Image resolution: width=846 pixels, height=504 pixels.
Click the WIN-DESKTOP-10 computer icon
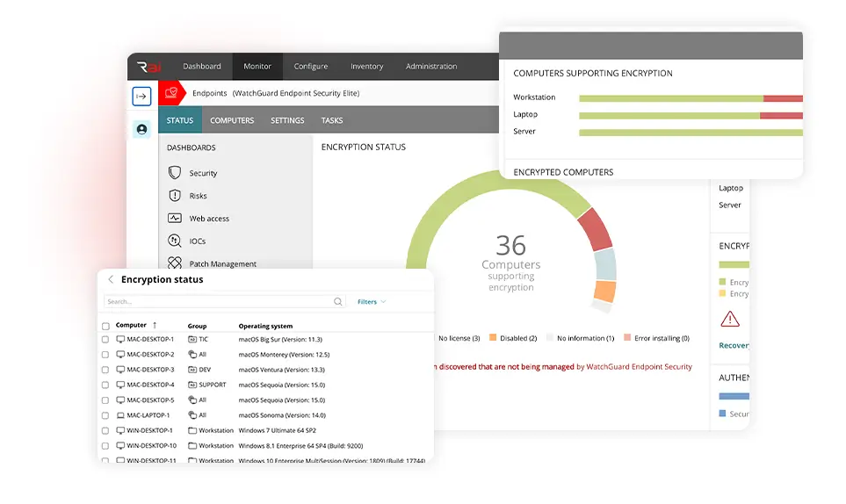click(120, 445)
